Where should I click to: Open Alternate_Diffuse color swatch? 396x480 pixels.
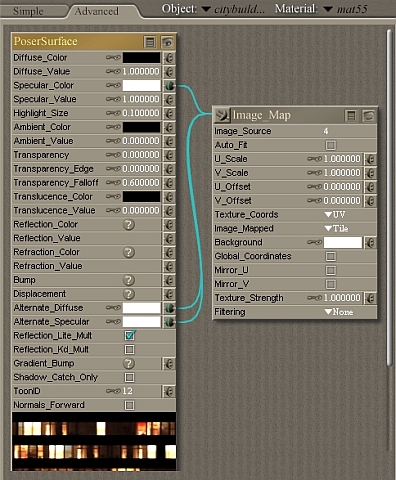pyautogui.click(x=141, y=308)
